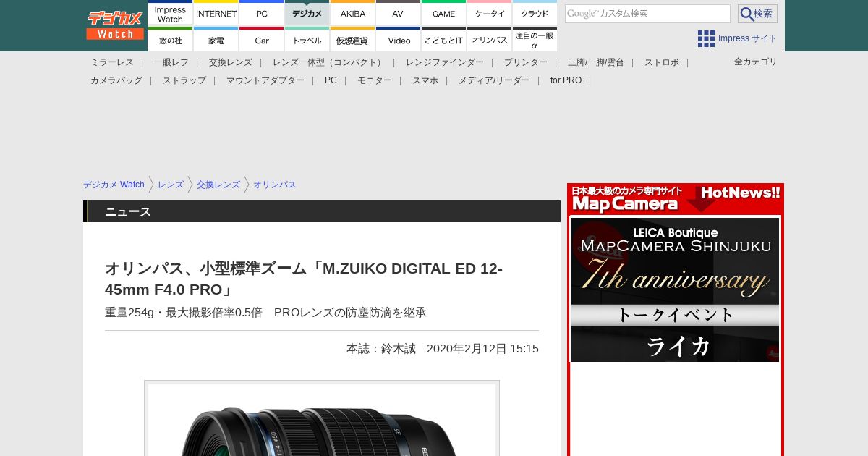Go to レンズ一体型（コンパクト） category
868x456 pixels.
pos(329,62)
